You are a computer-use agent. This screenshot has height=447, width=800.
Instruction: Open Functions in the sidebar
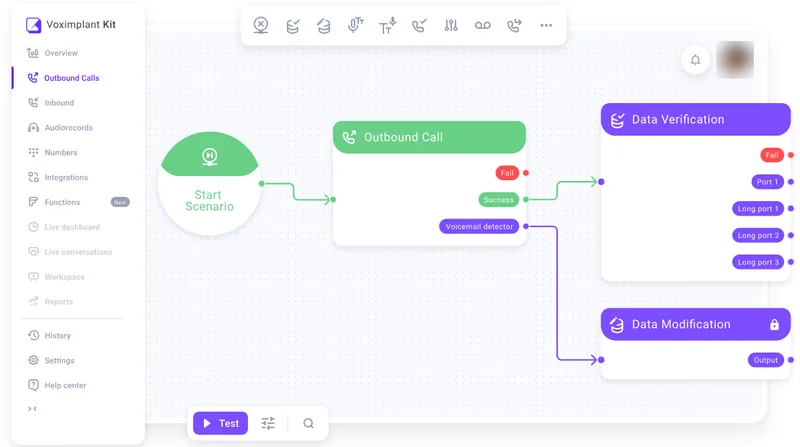pos(62,202)
